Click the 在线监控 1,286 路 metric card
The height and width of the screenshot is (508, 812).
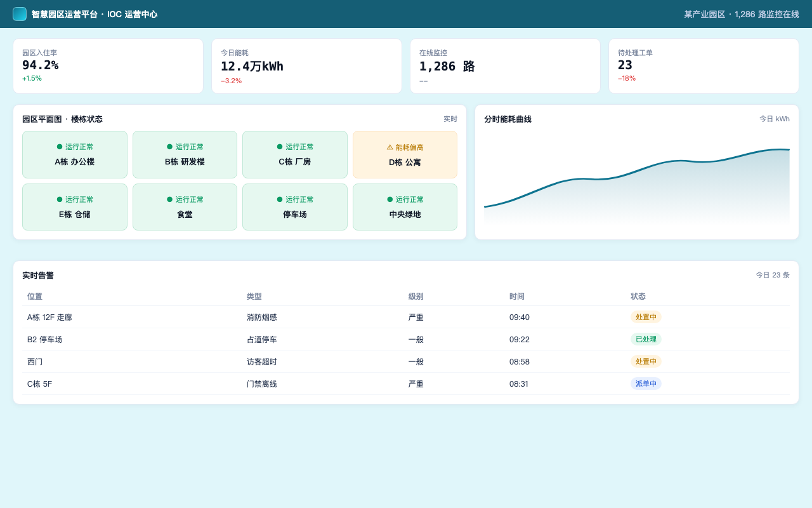pos(505,66)
